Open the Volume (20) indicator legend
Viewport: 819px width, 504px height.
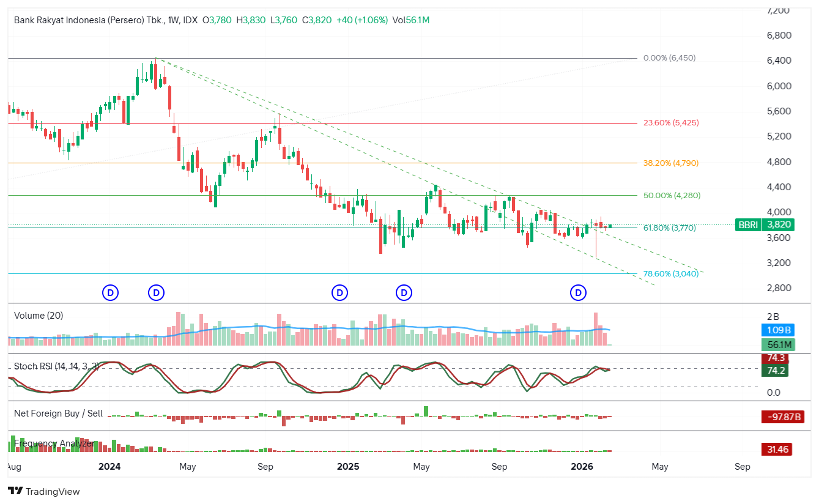(39, 316)
